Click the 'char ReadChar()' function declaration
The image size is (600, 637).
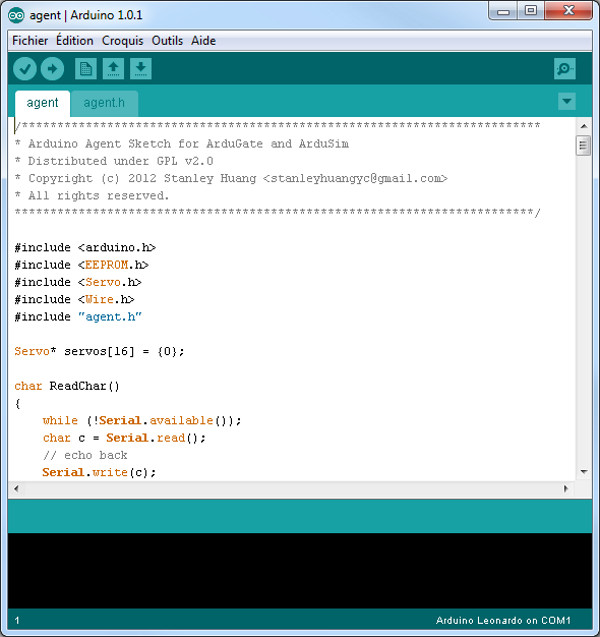tap(67, 386)
